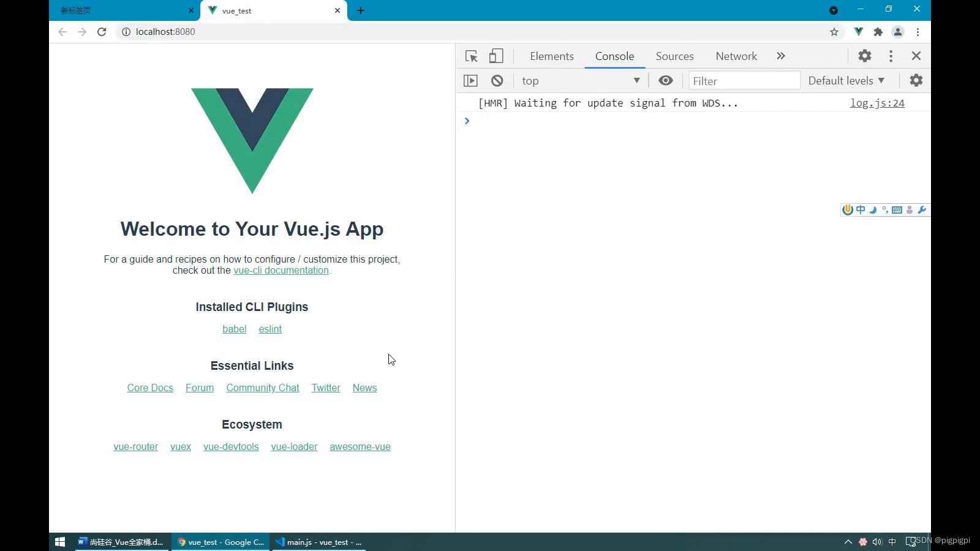Open the Vue devtools extension icon
The height and width of the screenshot is (551, 980).
point(859,32)
